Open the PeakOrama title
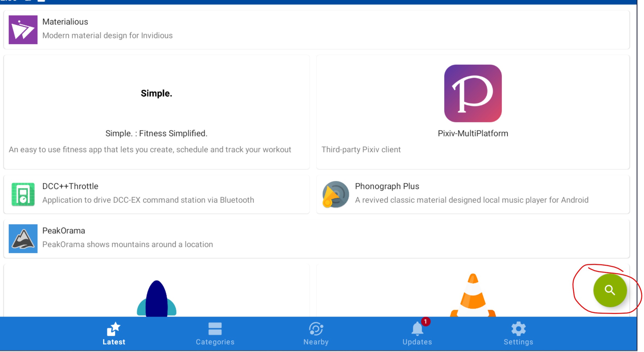This screenshot has height=352, width=644. (63, 231)
